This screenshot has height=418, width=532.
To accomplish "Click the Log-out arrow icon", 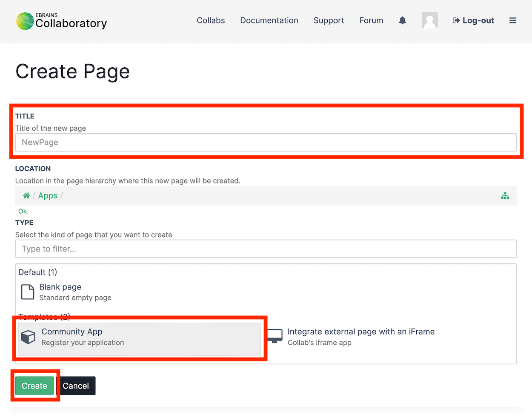I will coord(456,20).
